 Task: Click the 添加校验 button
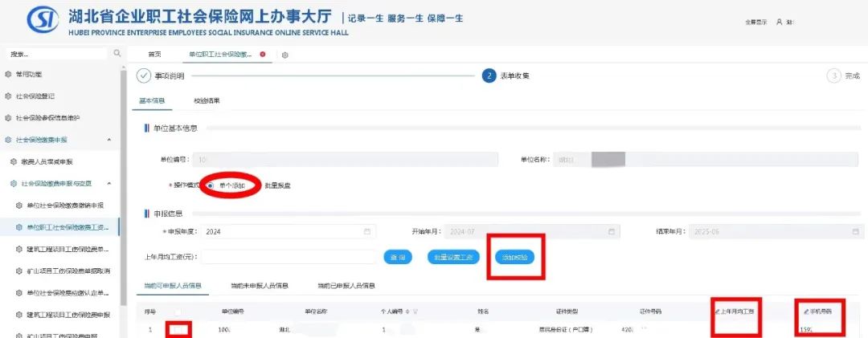click(515, 257)
